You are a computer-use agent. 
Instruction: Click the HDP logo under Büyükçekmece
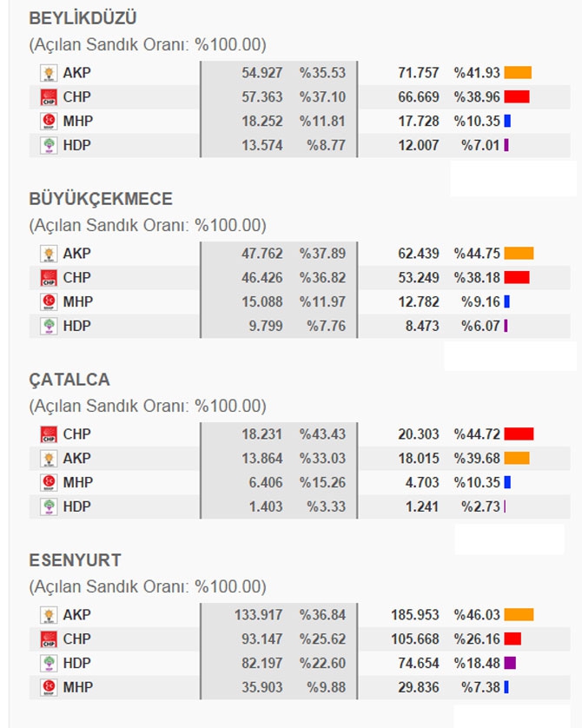point(48,327)
